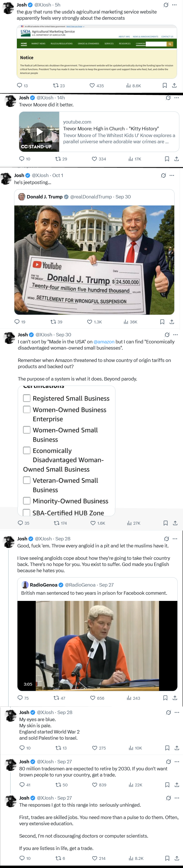Tick the Veteran-Owned Small Business checkbox
The width and height of the screenshot is (183, 868).
click(27, 480)
